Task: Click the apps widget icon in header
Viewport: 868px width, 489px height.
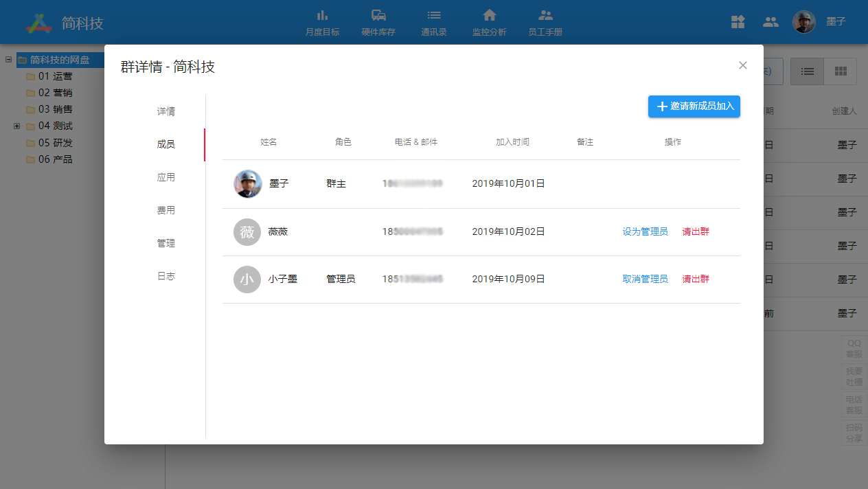Action: click(x=738, y=22)
